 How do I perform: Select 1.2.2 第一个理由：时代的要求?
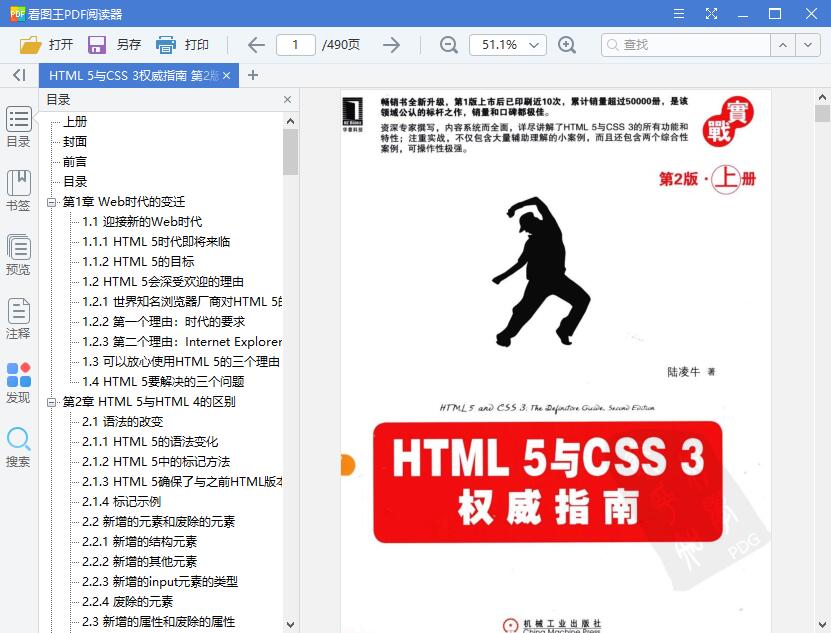(164, 322)
